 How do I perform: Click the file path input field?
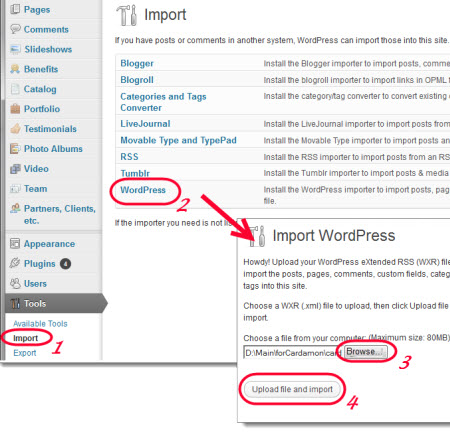tap(293, 353)
